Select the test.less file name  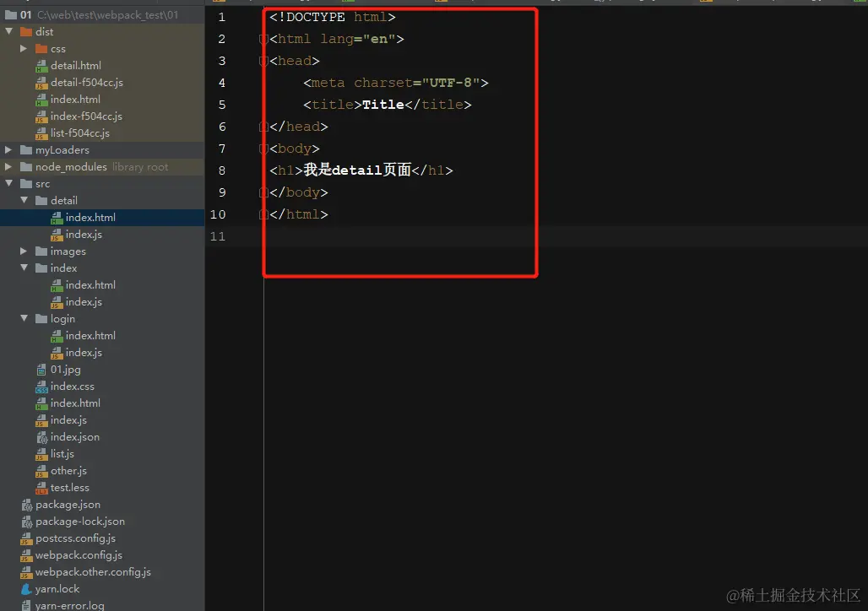70,488
